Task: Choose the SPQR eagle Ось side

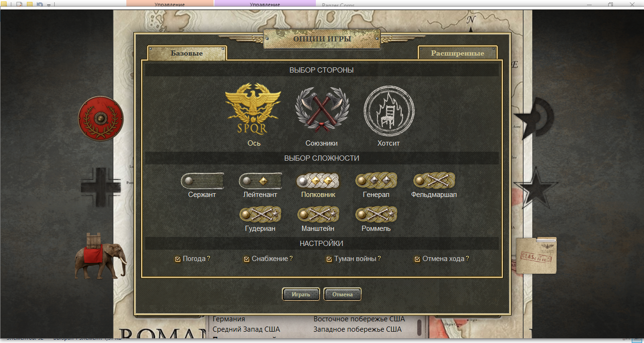Action: (253, 109)
